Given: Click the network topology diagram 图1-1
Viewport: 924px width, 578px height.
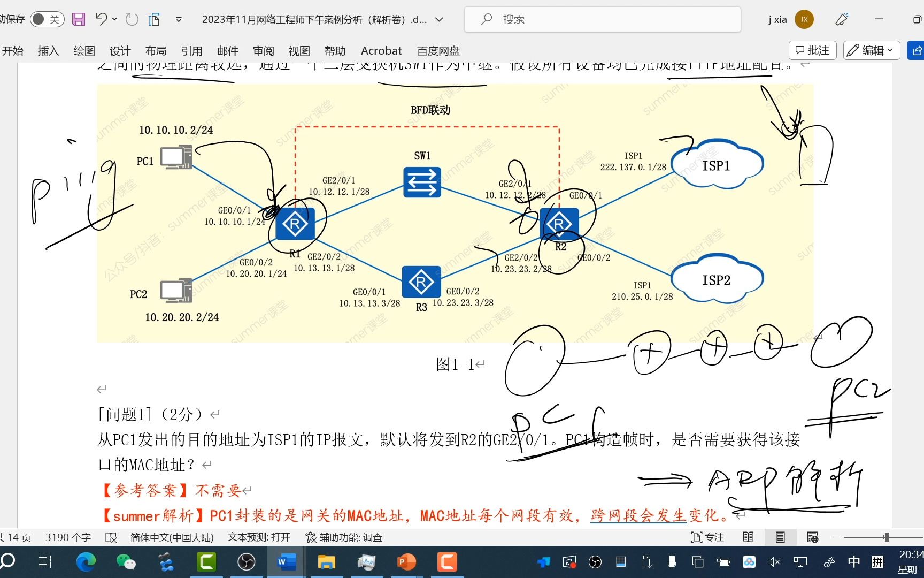Looking at the screenshot, I should click(x=455, y=213).
